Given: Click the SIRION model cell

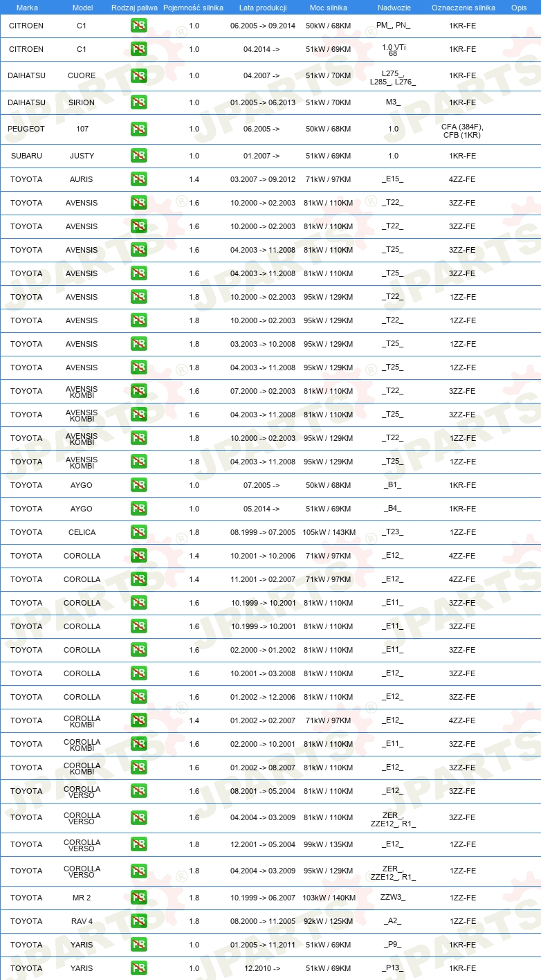Looking at the screenshot, I should 82,102.
